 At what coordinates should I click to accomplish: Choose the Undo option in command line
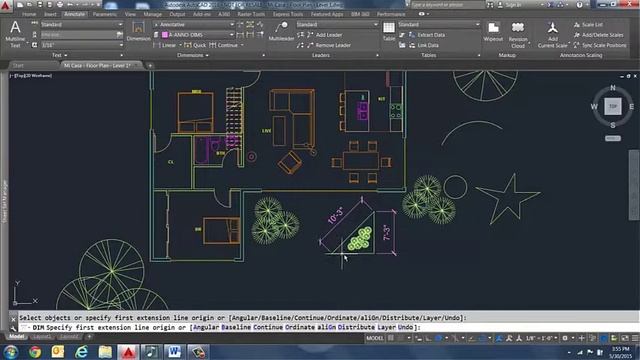tap(405, 327)
